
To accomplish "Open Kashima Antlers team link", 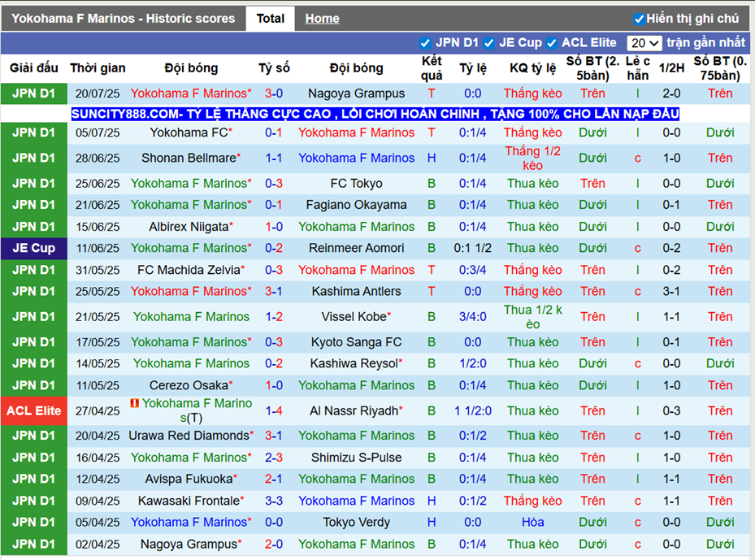I will click(356, 291).
